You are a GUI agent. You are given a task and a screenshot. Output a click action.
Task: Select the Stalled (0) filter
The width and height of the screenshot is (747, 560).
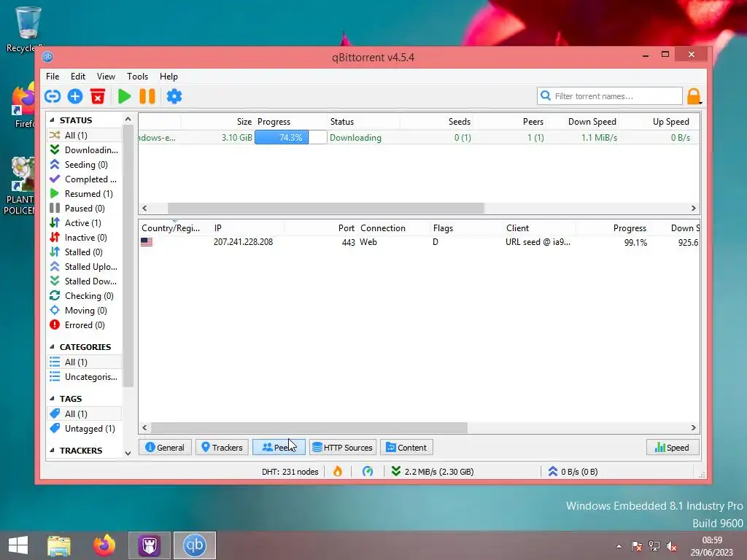tap(85, 252)
